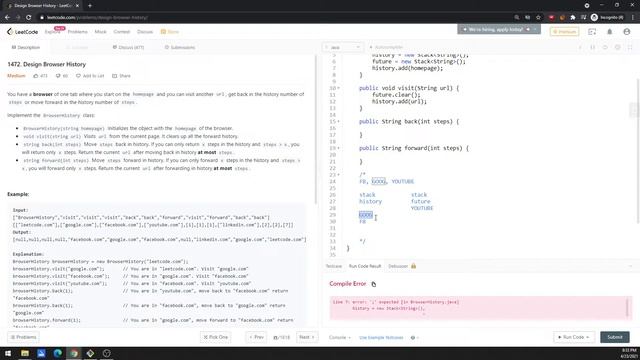Click the browser back arrow
This screenshot has width=640, height=360.
point(7,17)
